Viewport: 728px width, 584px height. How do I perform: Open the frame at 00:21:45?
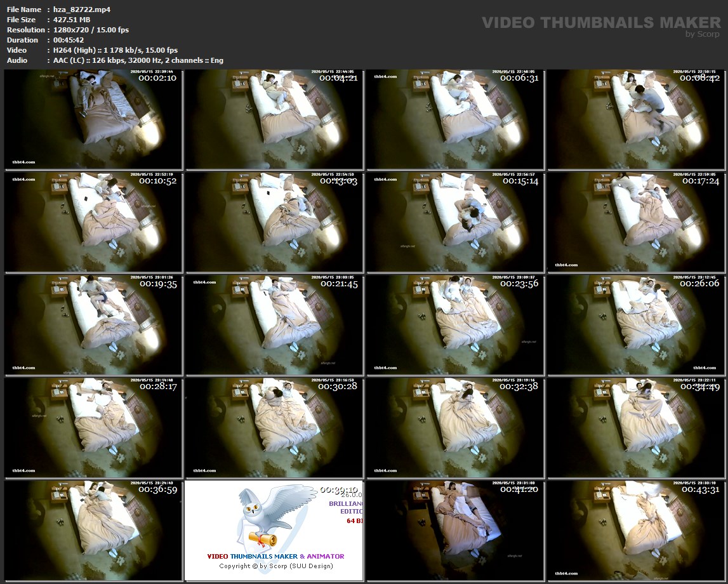[274, 325]
